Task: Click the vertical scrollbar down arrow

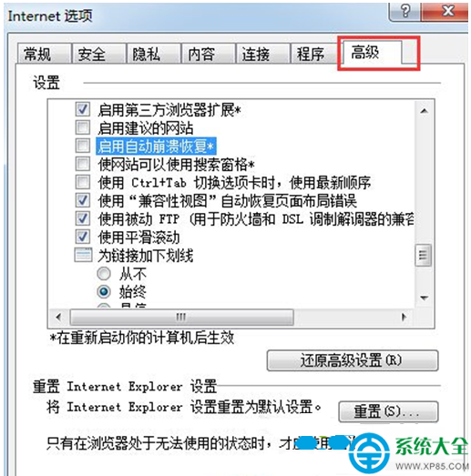Action: [x=424, y=298]
